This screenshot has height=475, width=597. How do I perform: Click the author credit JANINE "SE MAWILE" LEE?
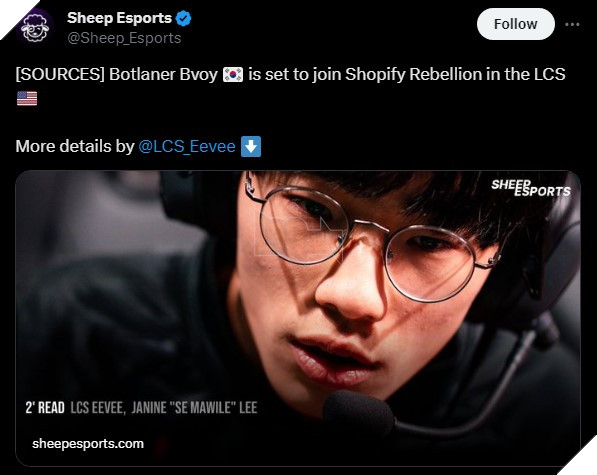coord(195,408)
